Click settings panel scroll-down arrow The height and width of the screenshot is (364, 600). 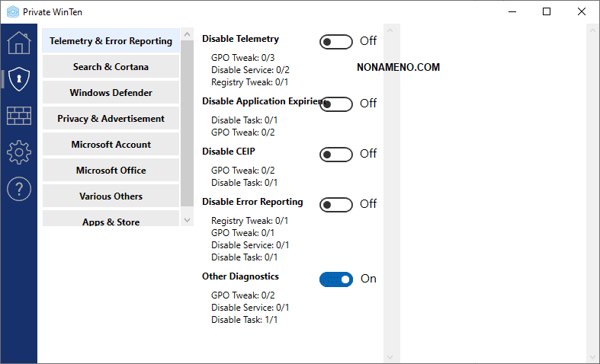tap(390, 356)
